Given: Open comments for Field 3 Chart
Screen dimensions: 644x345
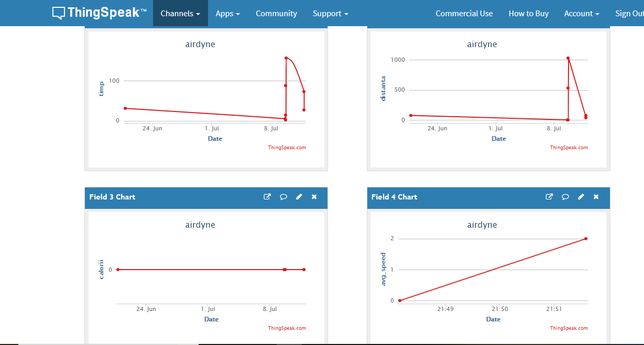Looking at the screenshot, I should [283, 197].
